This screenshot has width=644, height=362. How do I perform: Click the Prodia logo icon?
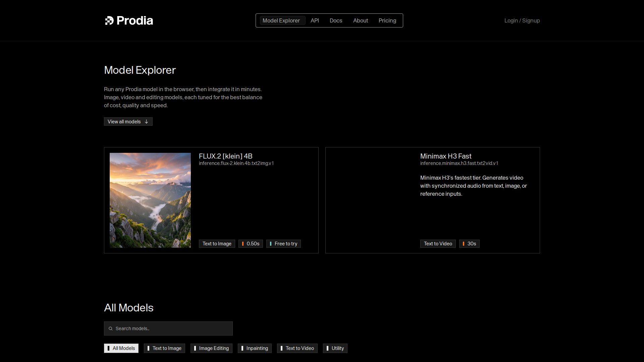click(x=109, y=20)
